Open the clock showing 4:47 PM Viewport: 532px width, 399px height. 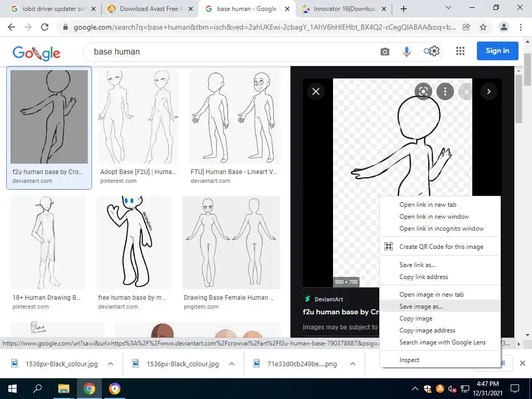487,389
